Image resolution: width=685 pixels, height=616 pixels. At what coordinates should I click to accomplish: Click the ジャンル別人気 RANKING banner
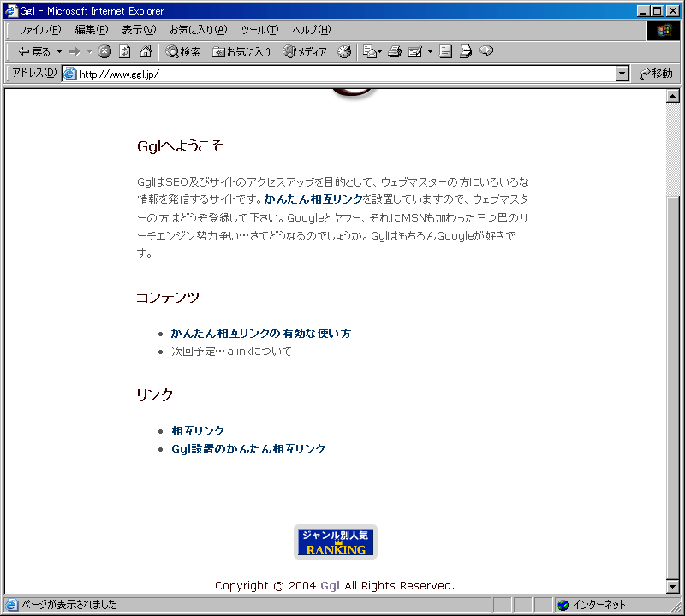pos(336,542)
